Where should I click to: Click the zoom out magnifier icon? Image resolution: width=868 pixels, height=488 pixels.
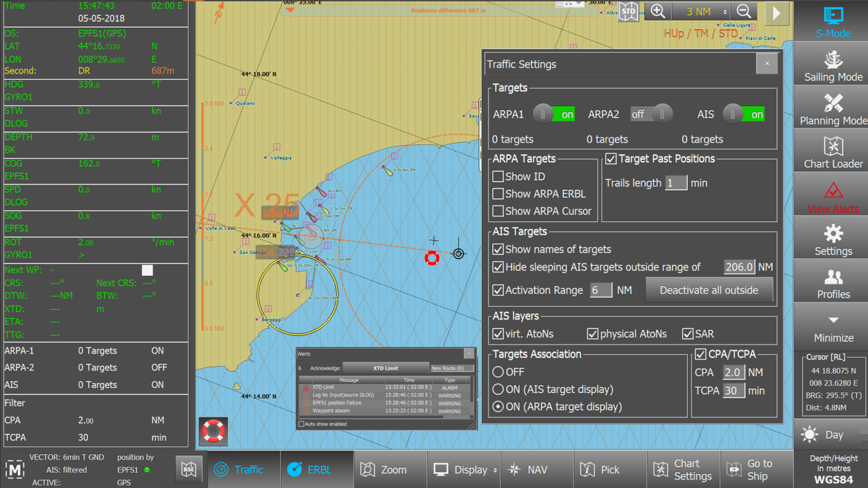point(744,11)
